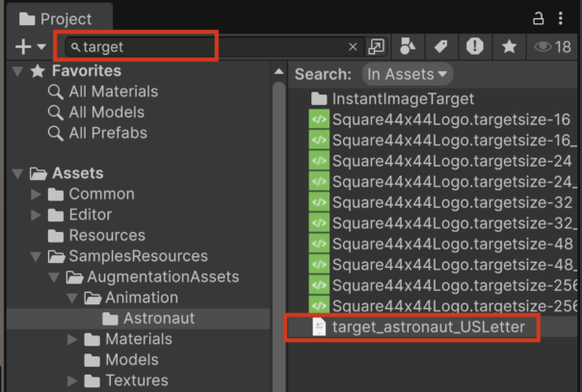Select the Project tab
The height and width of the screenshot is (392, 582).
(56, 18)
